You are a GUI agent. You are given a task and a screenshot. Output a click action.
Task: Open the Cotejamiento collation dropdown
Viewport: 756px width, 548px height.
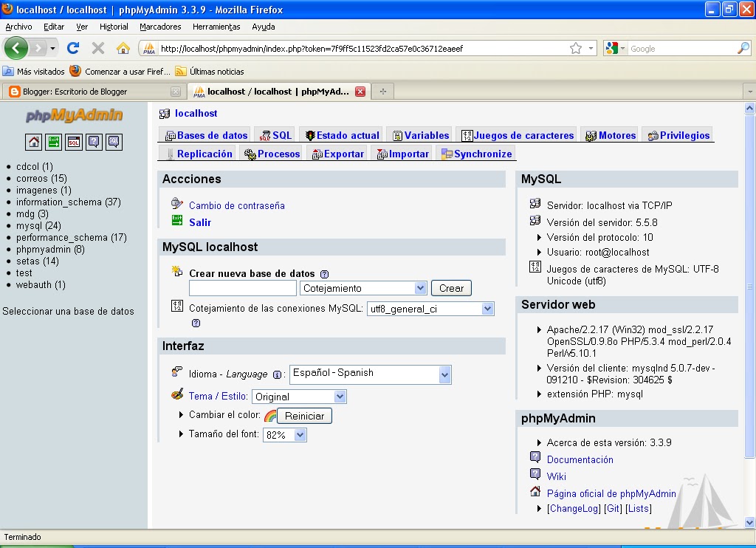click(363, 288)
